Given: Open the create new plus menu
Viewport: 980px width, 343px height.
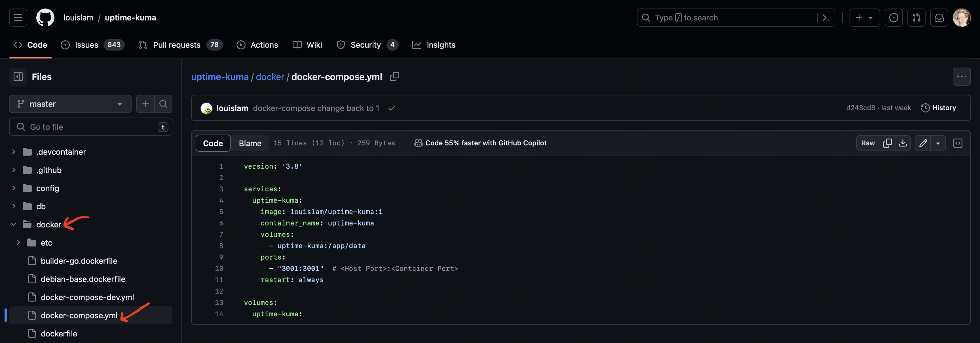Looking at the screenshot, I should click(x=864, y=18).
